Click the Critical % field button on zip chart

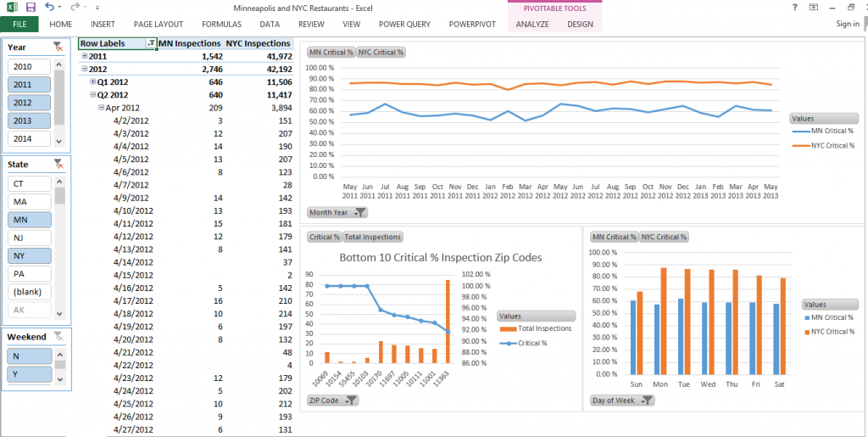pyautogui.click(x=325, y=237)
